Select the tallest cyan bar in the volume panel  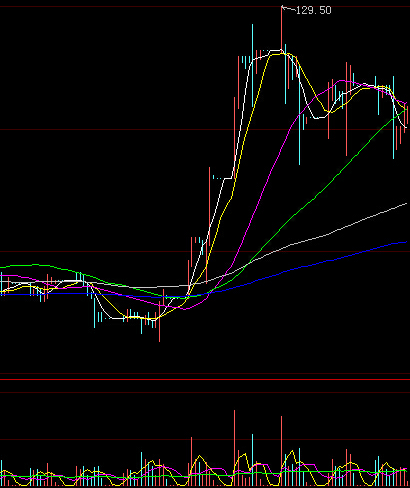click(x=252, y=460)
